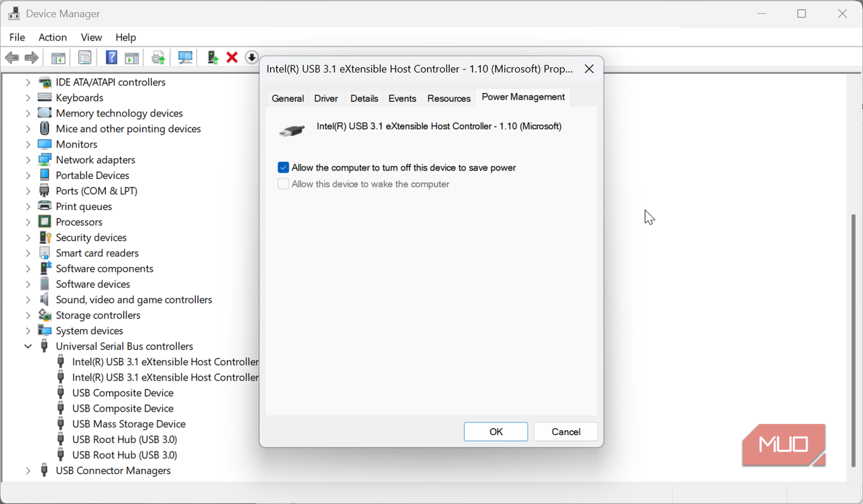Viewport: 863px width, 504px height.
Task: Switch to the Details tab
Action: pyautogui.click(x=364, y=99)
